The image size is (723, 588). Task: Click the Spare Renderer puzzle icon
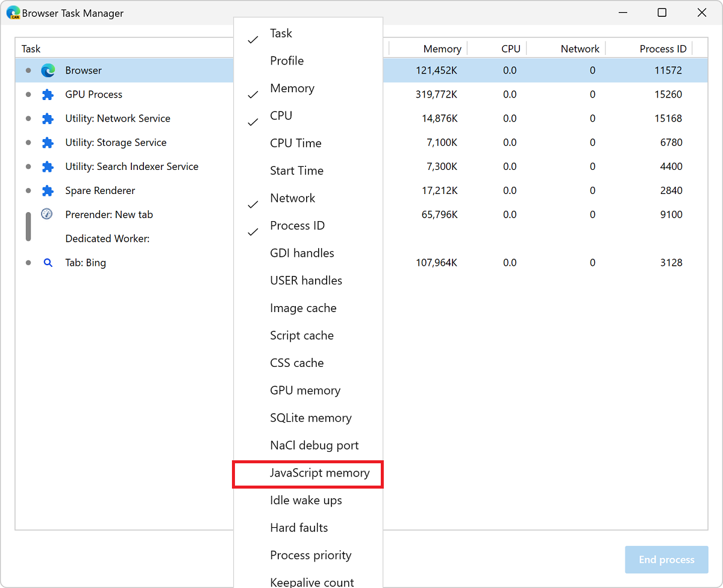pyautogui.click(x=48, y=190)
